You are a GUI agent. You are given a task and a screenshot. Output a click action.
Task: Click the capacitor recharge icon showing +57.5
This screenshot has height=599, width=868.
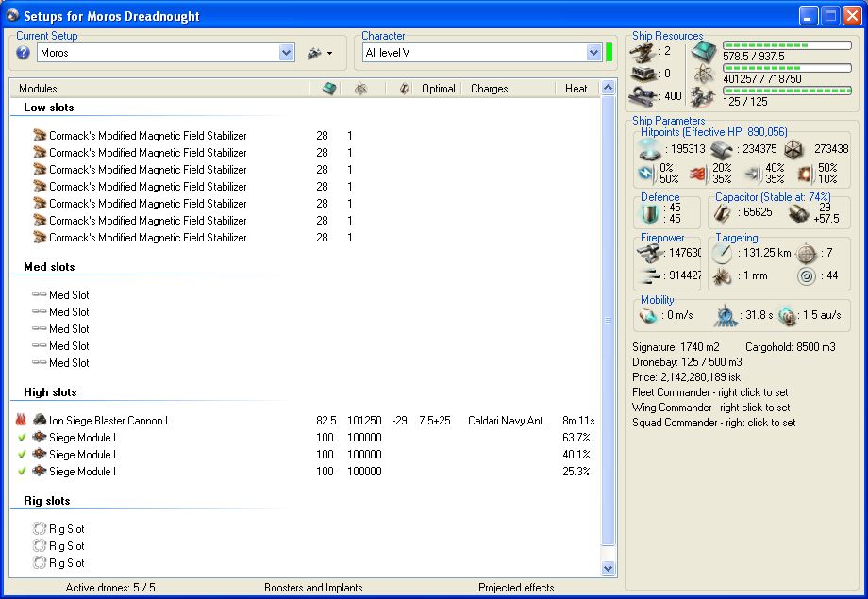798,213
